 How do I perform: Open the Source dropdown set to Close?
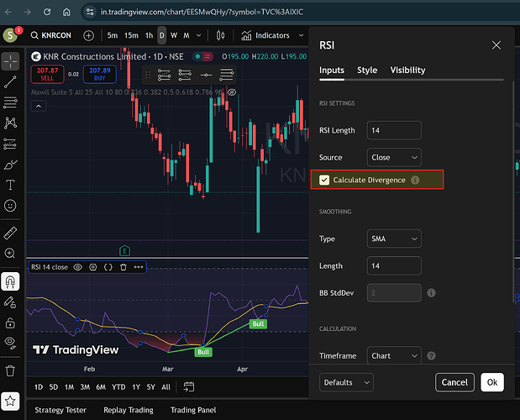point(394,157)
